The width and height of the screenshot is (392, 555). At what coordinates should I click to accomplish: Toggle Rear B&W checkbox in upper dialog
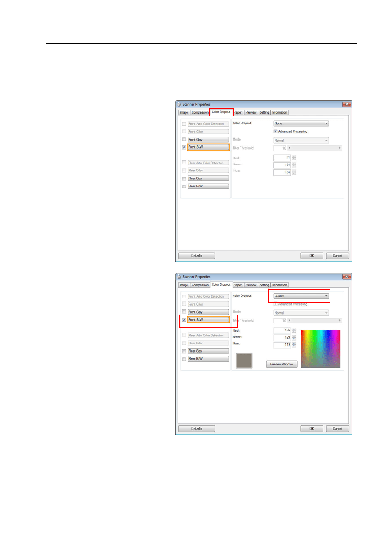[184, 186]
